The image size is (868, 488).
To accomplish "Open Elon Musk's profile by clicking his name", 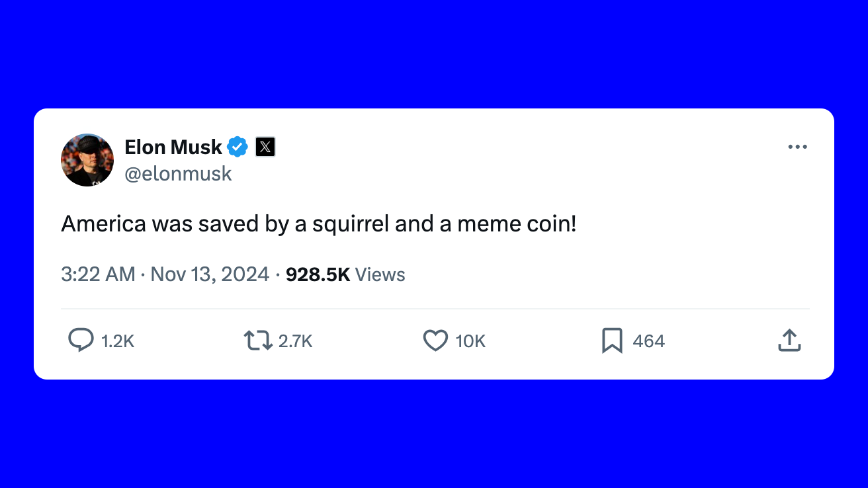I will [x=173, y=147].
